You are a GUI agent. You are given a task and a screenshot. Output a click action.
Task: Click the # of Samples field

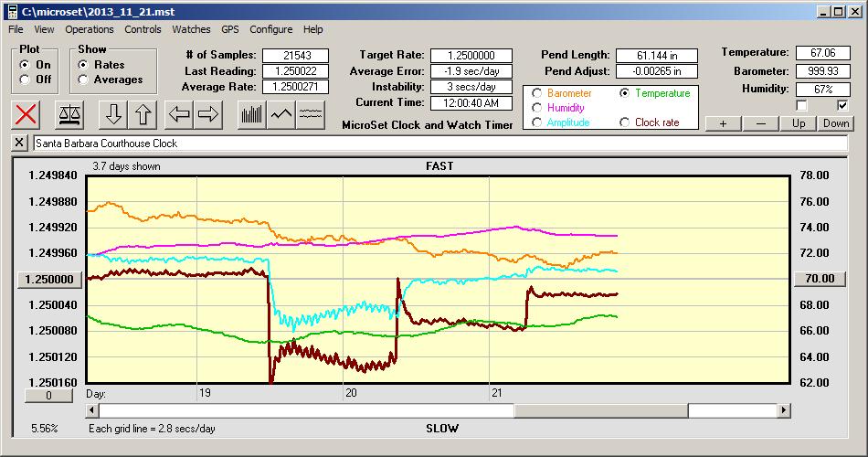(296, 56)
